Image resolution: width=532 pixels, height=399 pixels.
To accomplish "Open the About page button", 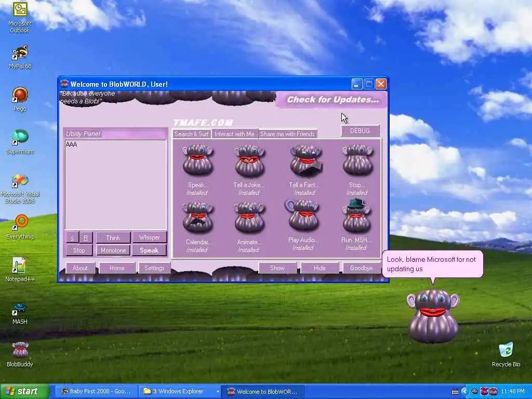I will (x=80, y=268).
